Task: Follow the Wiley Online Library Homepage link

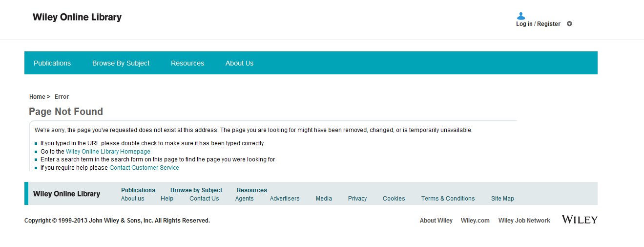Action: pyautogui.click(x=108, y=152)
